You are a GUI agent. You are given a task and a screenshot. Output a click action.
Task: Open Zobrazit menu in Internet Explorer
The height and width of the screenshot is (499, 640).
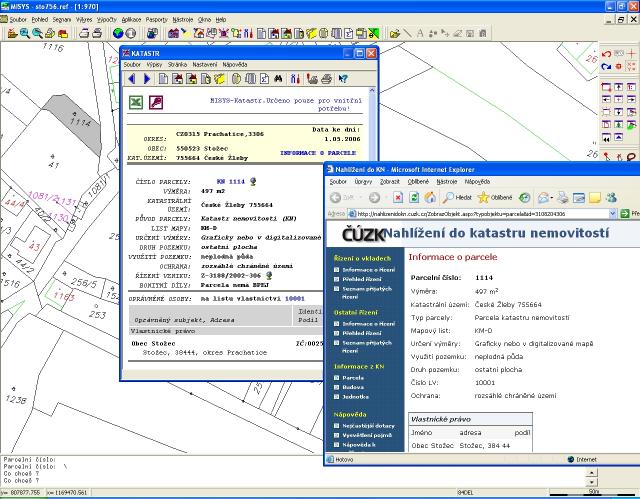coord(390,182)
